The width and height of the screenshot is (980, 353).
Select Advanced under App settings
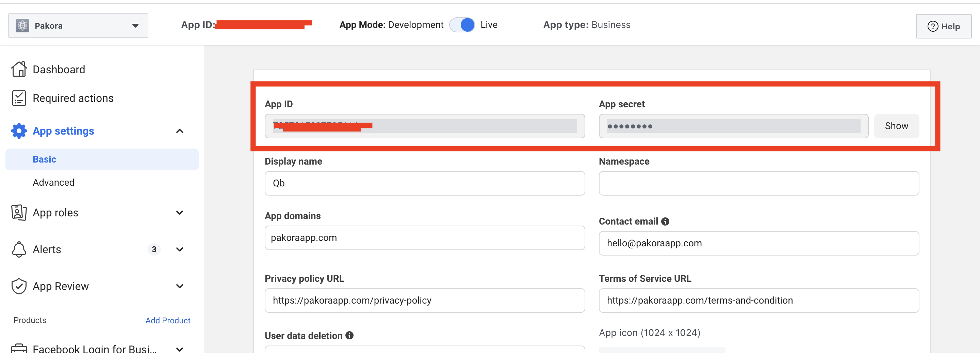[x=54, y=182]
